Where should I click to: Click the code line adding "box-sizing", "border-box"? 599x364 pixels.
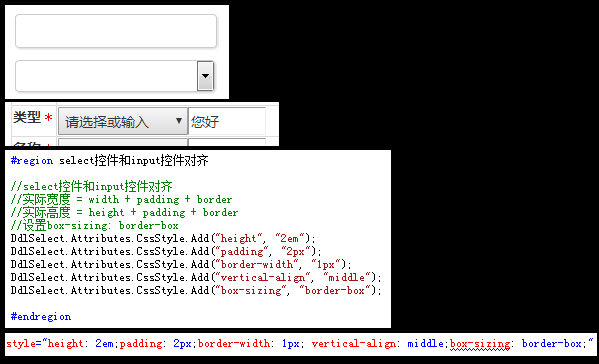(x=196, y=290)
